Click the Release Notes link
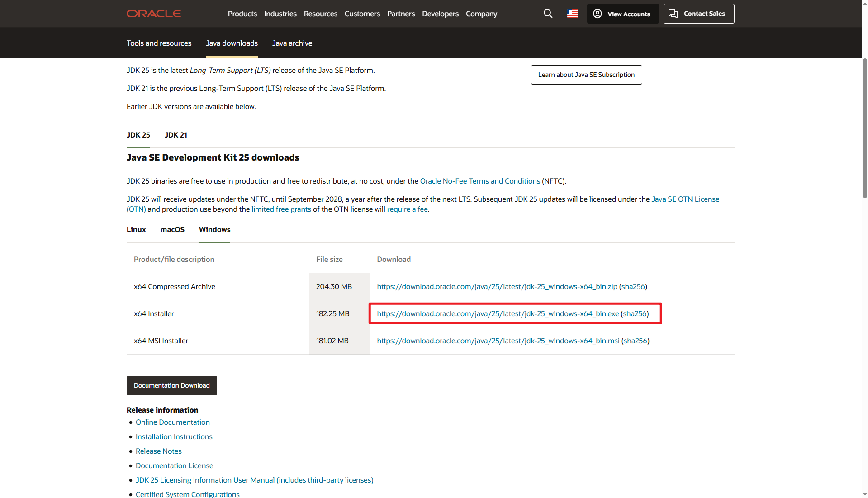The width and height of the screenshot is (868, 498). 158,451
